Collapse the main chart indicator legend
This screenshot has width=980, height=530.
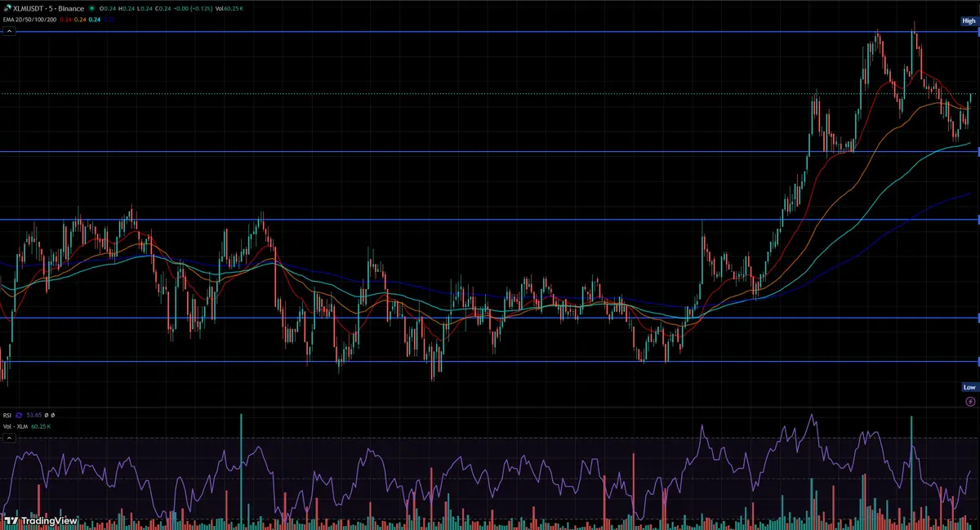9,31
